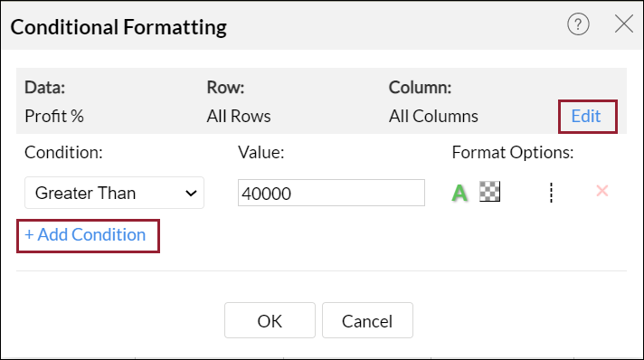Click the Conditional Formatting title text
644x360 pixels.
coord(118,27)
